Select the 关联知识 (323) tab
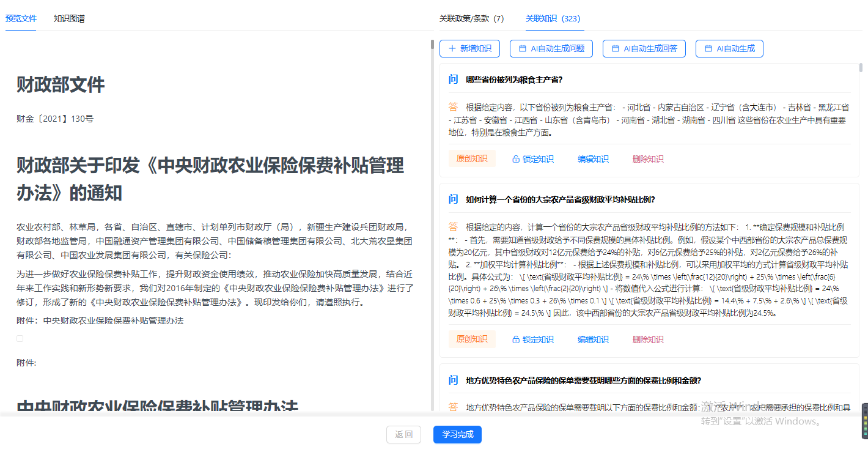The height and width of the screenshot is (452, 868). pos(553,18)
